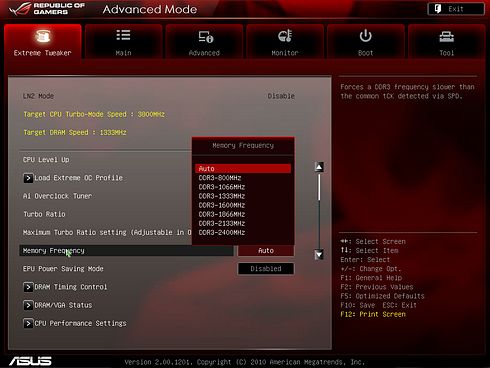Viewport: 490px width, 368px height.
Task: Select Auto in Memory Frequency list
Action: tap(243, 169)
